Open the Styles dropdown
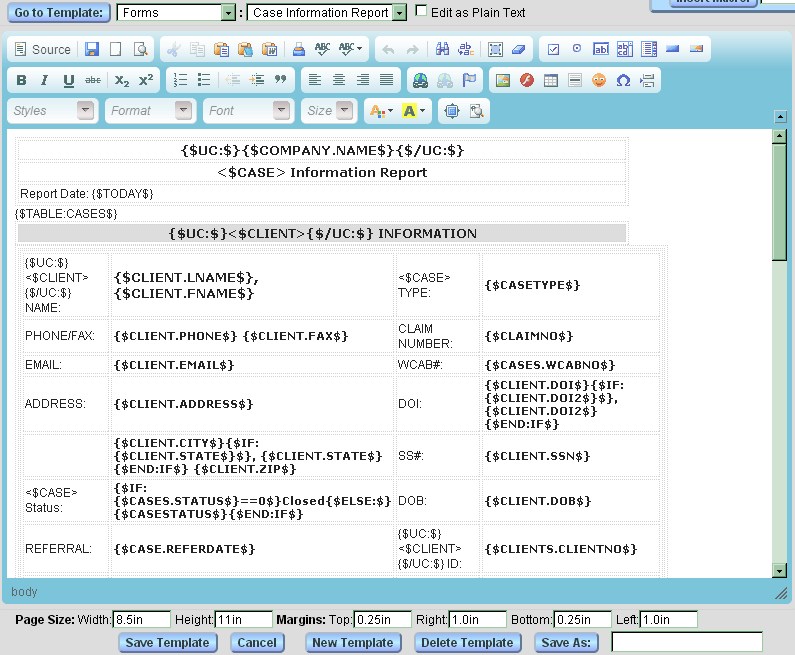The height and width of the screenshot is (655, 795). coord(86,110)
